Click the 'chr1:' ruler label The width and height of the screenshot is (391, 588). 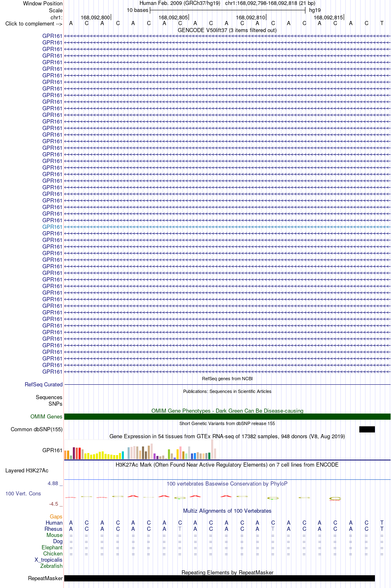tap(56, 17)
